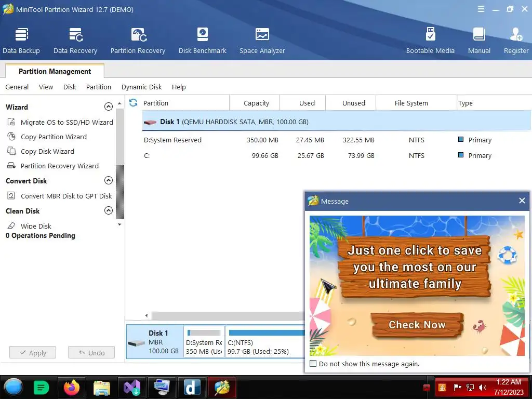Select the D:System Reserved partition row
Screen dimensions: 532x399
pos(337,140)
